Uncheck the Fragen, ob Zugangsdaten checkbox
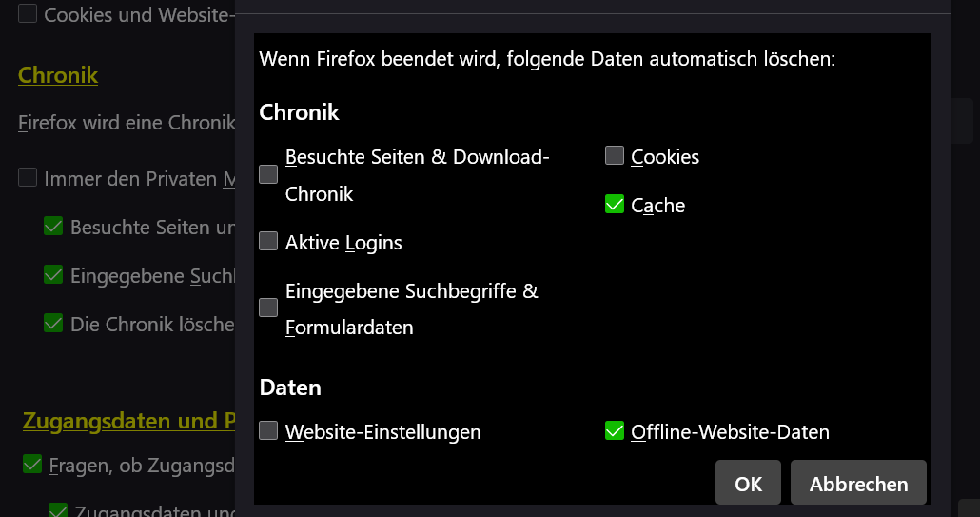This screenshot has height=517, width=980. tap(32, 466)
